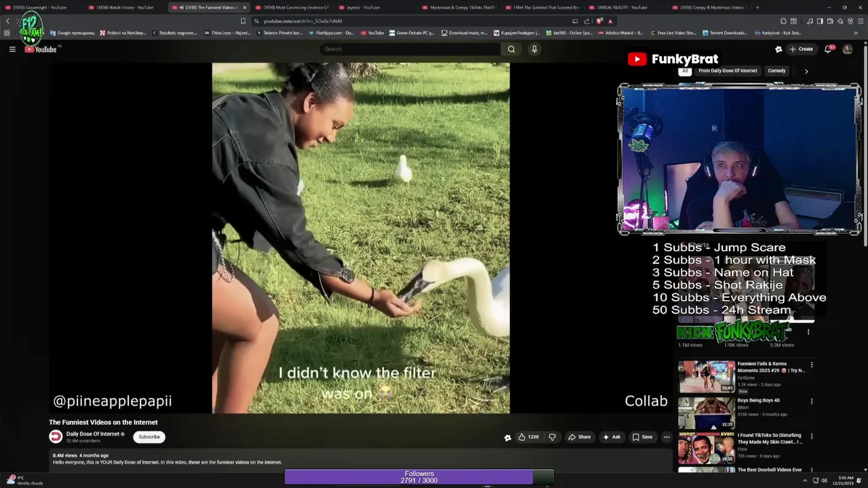
Task: Open the three-dot menu beside the FunkyBrat banner
Action: 808,332
